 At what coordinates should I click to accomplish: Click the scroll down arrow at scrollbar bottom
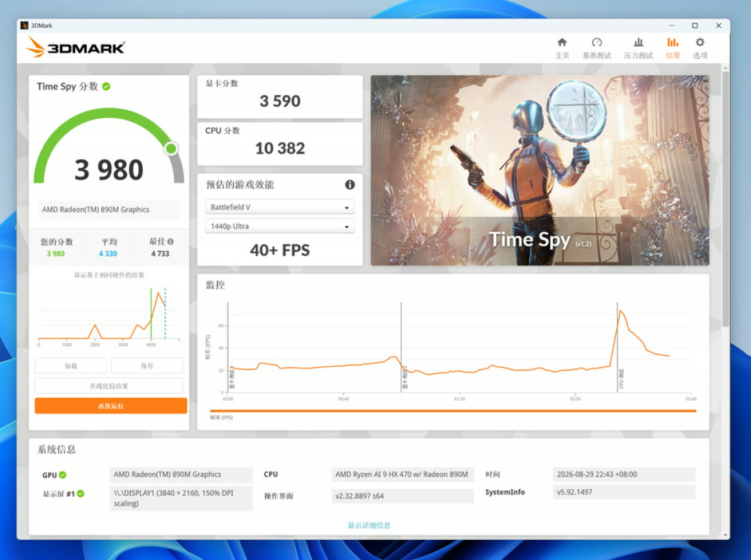pos(725,535)
